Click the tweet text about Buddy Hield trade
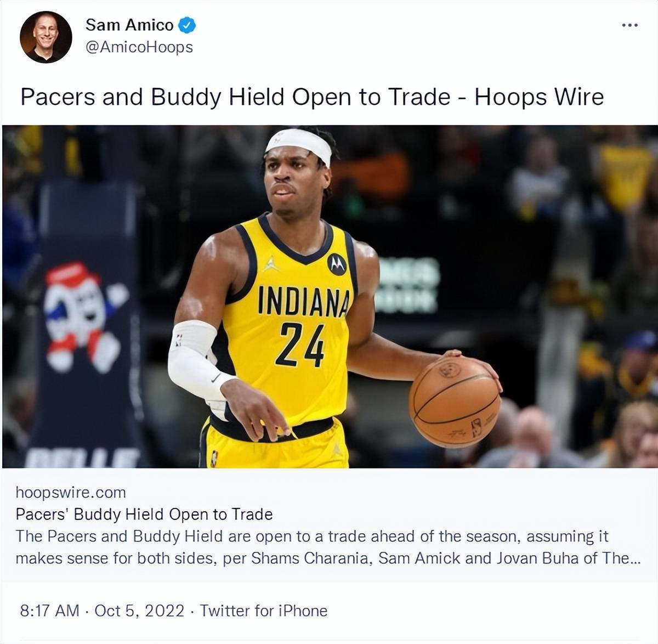Viewport: 658px width, 644px height. coord(312,97)
